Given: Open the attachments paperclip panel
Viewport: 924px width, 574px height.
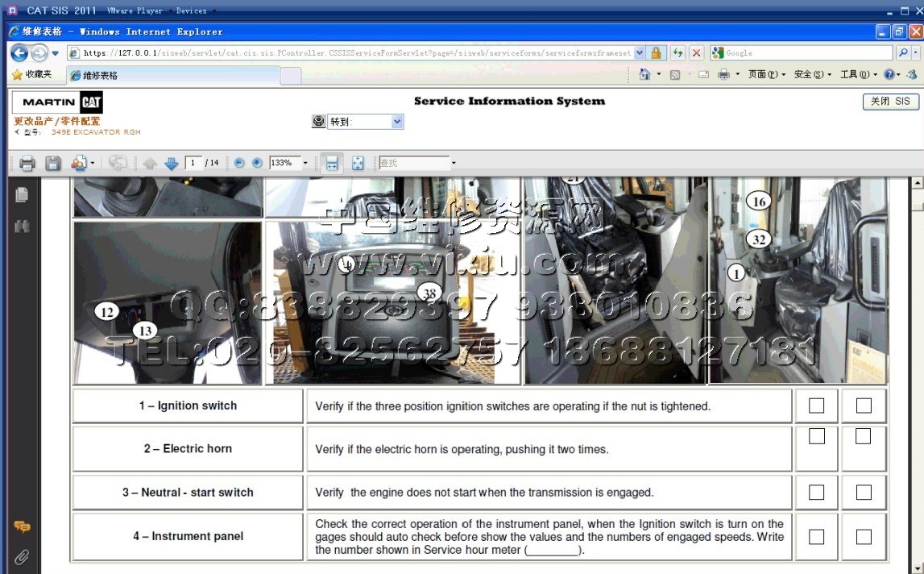Looking at the screenshot, I should tap(22, 556).
